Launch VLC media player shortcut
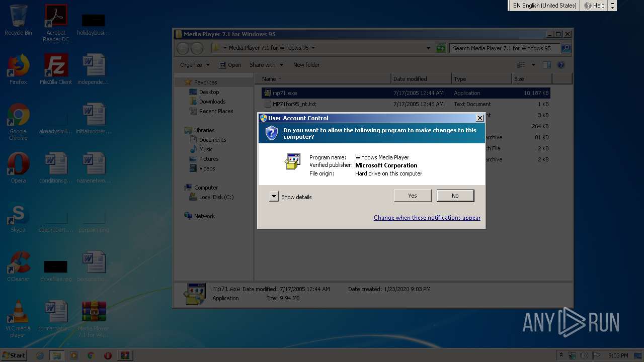Screen dimensions: 644x362 pyautogui.click(x=18, y=319)
